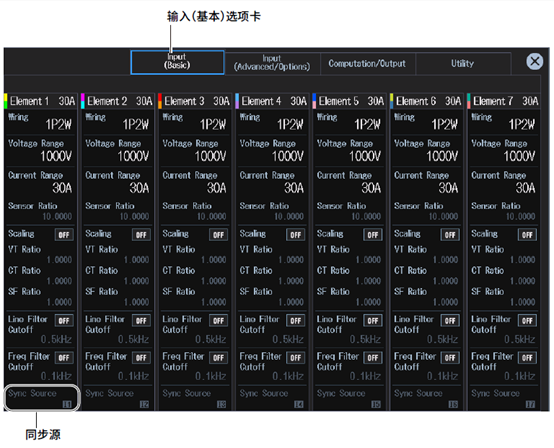Toggle Scaling OFF for Element 5
Screen dimensions: 554x448
[373, 235]
